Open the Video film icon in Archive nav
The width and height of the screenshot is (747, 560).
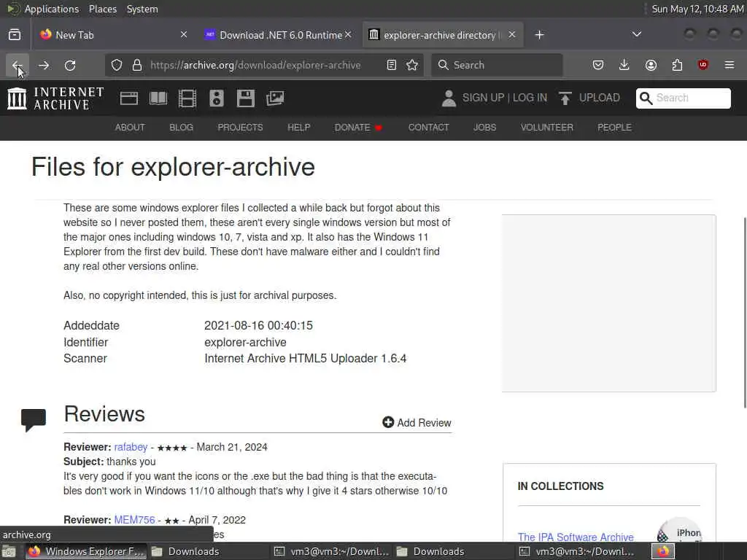click(187, 98)
